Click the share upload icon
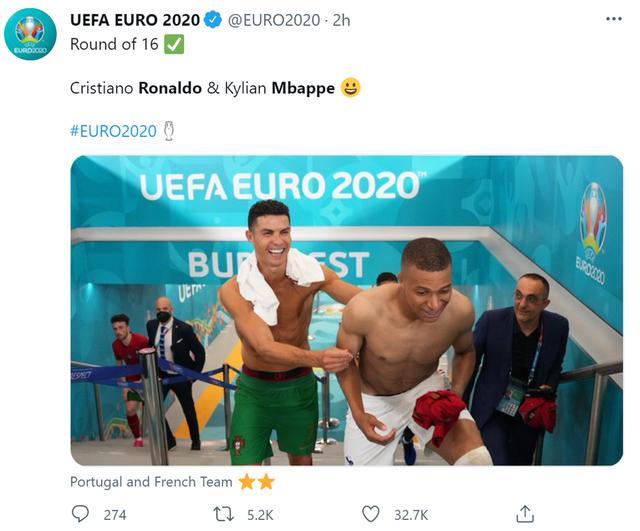 coord(525,514)
